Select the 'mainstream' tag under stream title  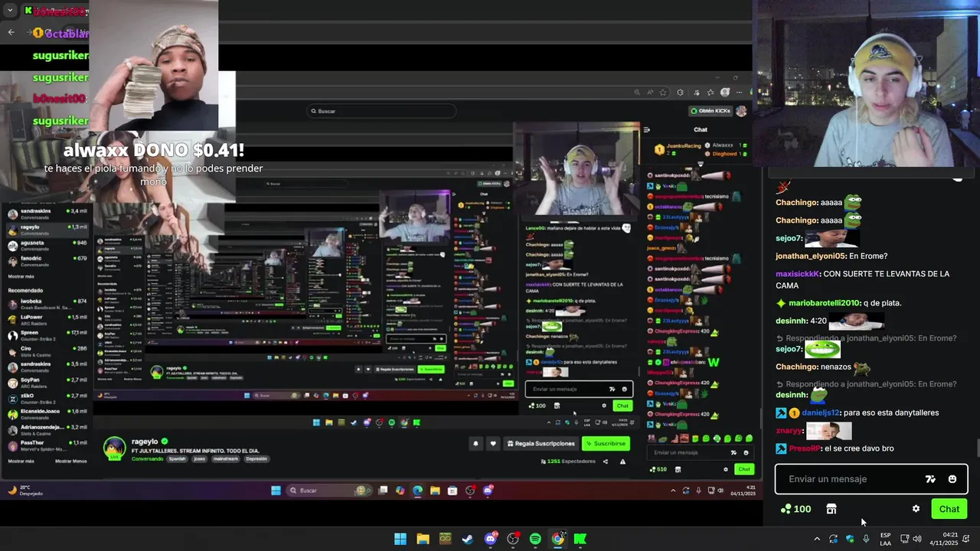tap(225, 459)
